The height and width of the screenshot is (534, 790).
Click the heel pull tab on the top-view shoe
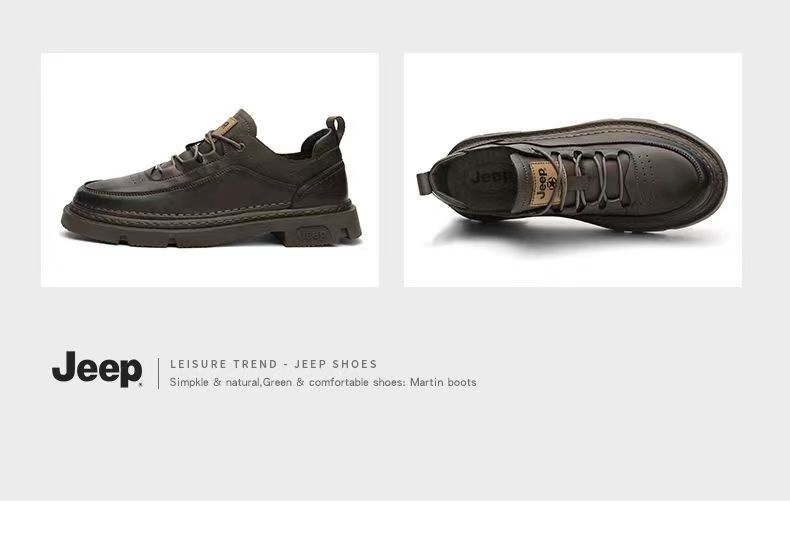point(424,183)
